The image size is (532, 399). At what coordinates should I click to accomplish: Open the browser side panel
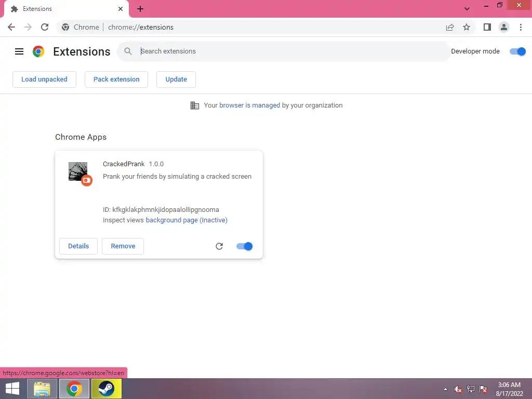pos(487,27)
